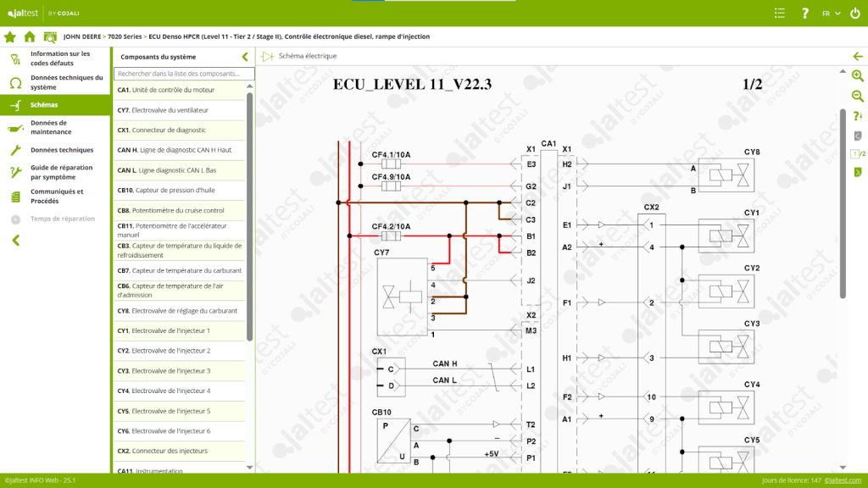Collapse the Composants du système panel
The image size is (868, 488).
point(245,57)
